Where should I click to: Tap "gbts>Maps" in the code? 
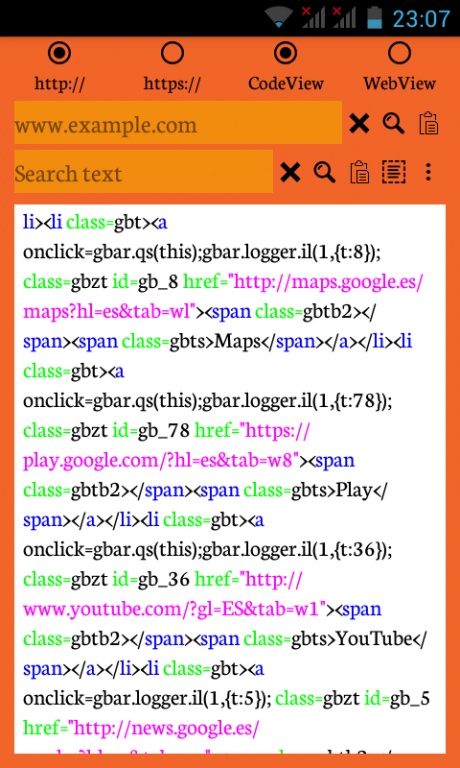(x=215, y=341)
